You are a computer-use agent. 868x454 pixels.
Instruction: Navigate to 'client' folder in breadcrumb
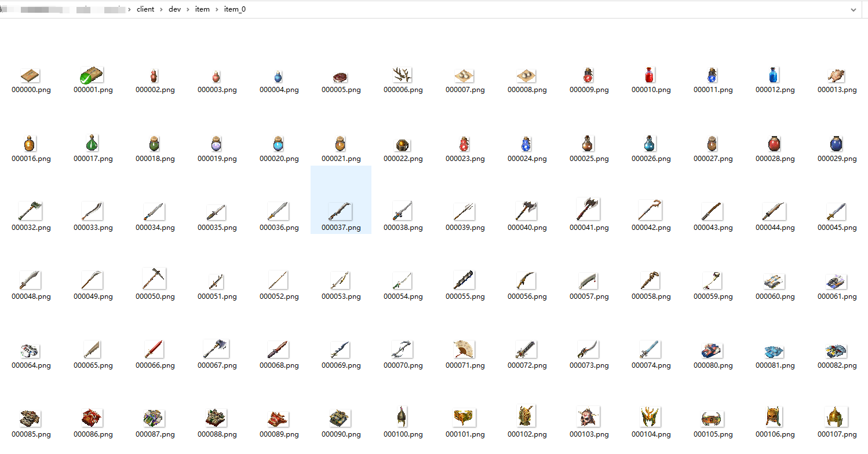145,10
